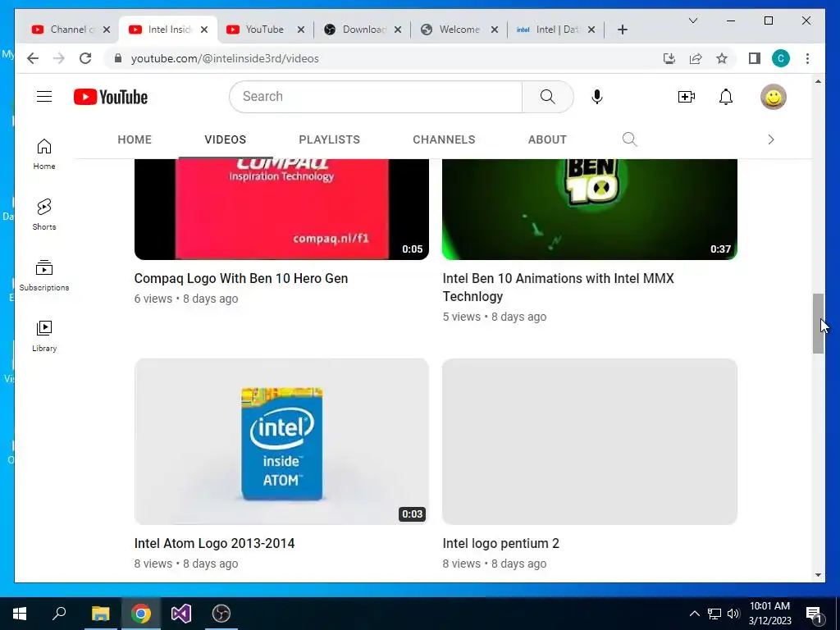Click the scrollbar down arrow
This screenshot has width=840, height=630.
(818, 575)
